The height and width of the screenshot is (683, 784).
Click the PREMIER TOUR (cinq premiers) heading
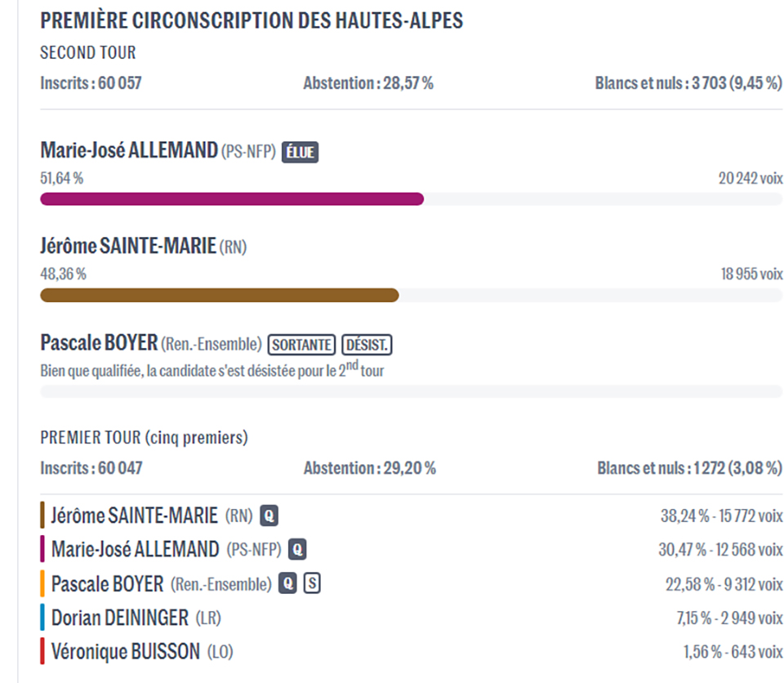[x=144, y=438]
